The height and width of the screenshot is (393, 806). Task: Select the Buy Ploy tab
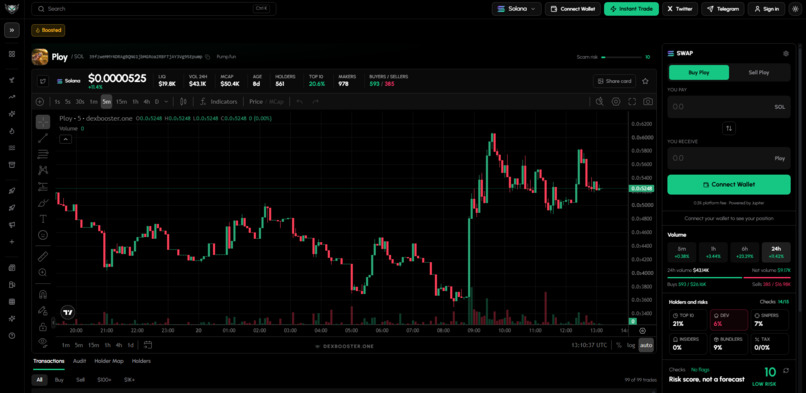pyautogui.click(x=699, y=72)
